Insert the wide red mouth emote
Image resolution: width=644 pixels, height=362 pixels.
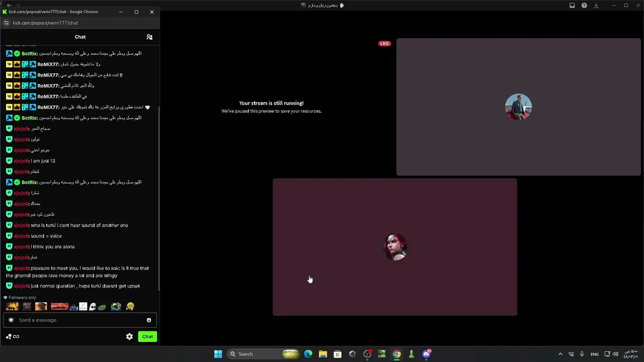[59, 306]
